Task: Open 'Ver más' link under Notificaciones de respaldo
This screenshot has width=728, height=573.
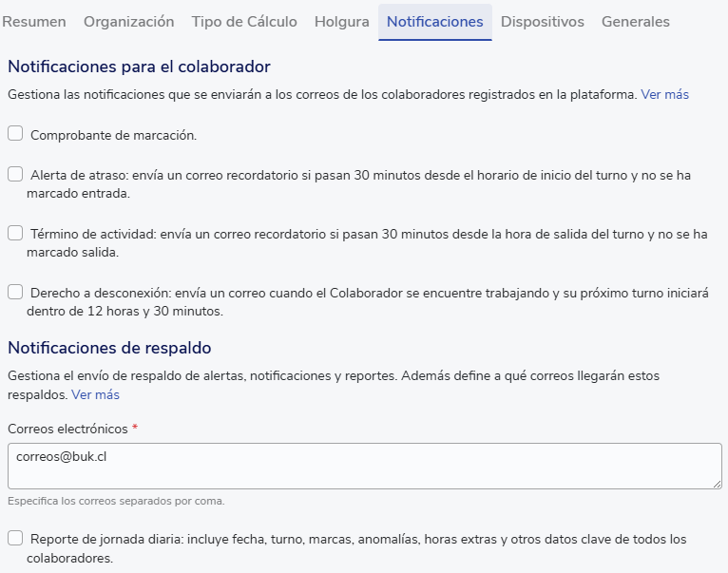Action: click(x=95, y=394)
